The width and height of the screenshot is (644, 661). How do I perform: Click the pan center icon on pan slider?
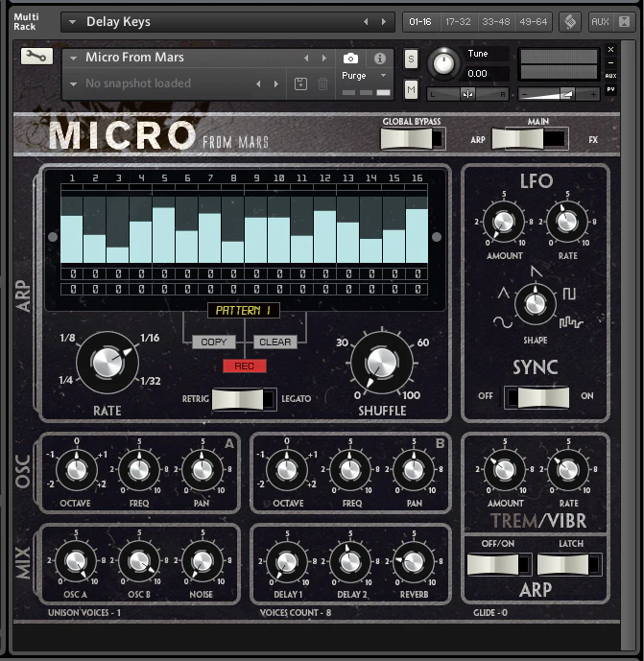(x=467, y=94)
